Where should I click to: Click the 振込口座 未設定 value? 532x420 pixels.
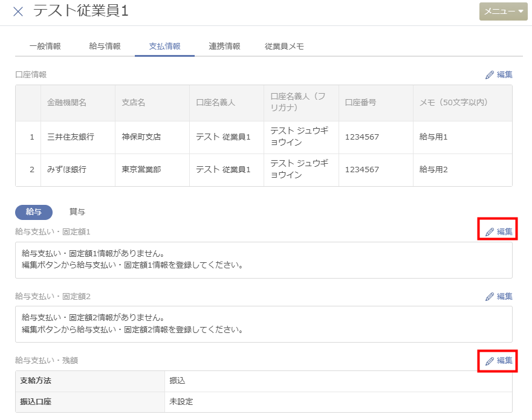point(181,401)
